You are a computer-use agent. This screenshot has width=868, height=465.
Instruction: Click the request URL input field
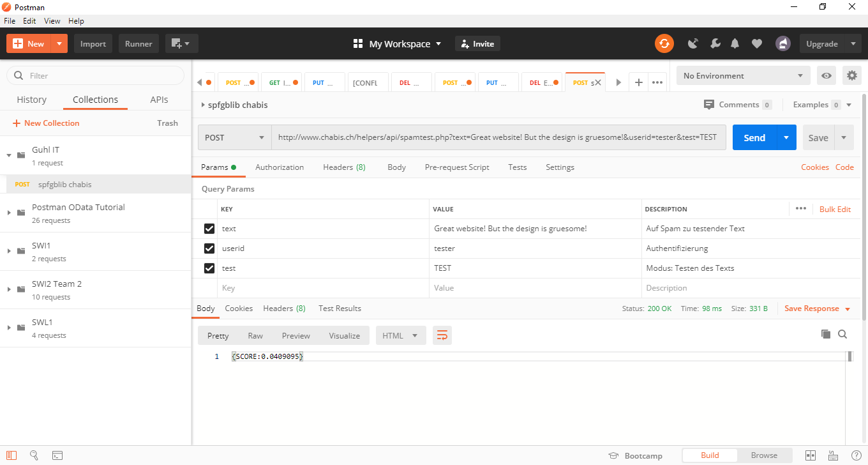coord(498,137)
